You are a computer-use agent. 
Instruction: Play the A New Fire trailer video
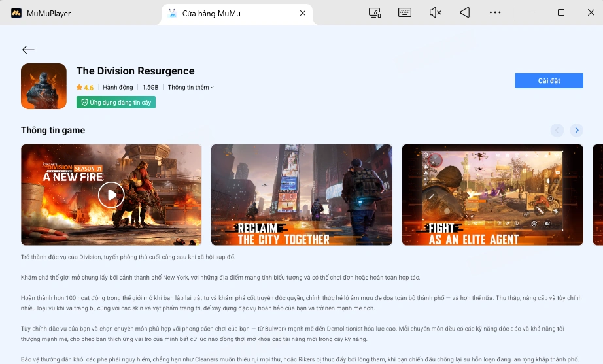click(x=111, y=195)
